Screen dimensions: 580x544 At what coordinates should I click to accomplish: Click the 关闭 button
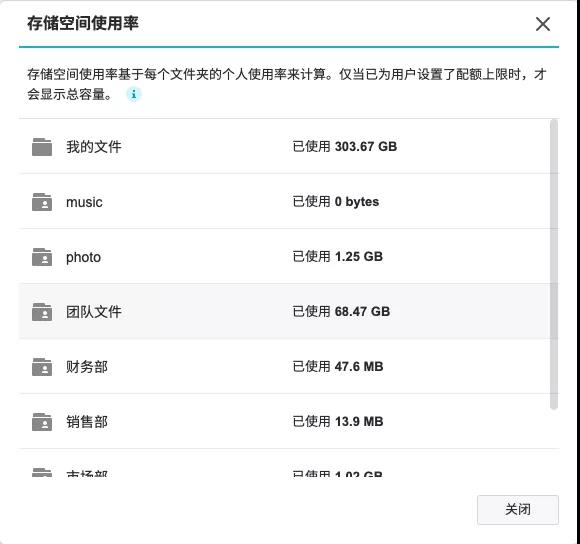[518, 510]
